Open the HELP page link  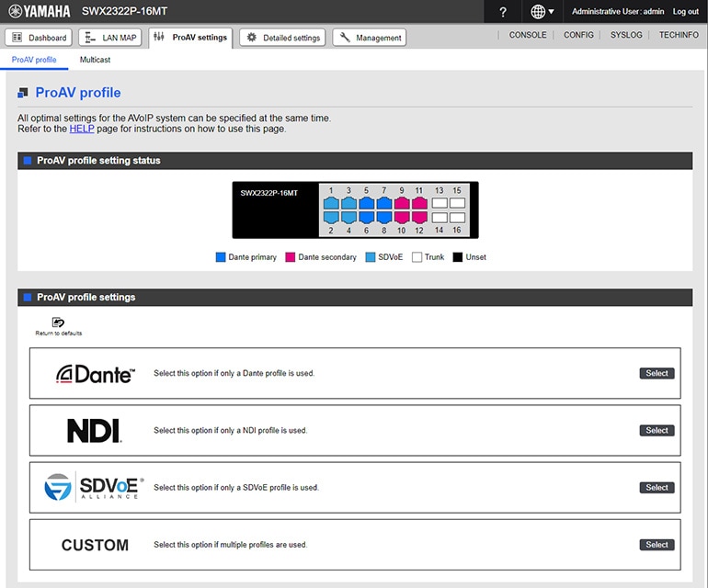coord(82,129)
